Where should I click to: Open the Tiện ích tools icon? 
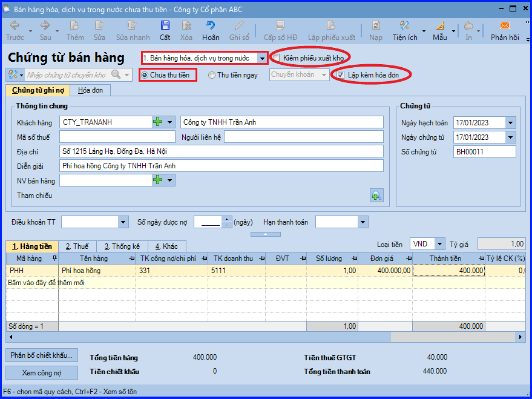pyautogui.click(x=404, y=25)
